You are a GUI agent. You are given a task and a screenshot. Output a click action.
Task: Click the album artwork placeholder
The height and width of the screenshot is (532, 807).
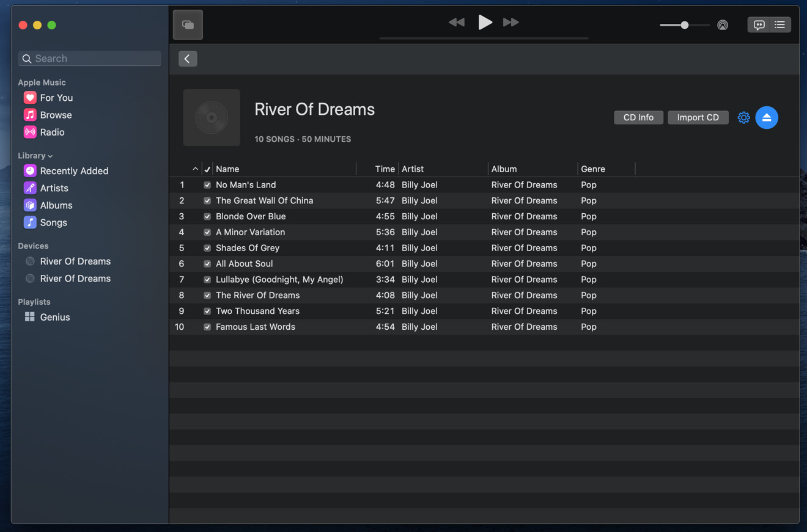pos(212,117)
